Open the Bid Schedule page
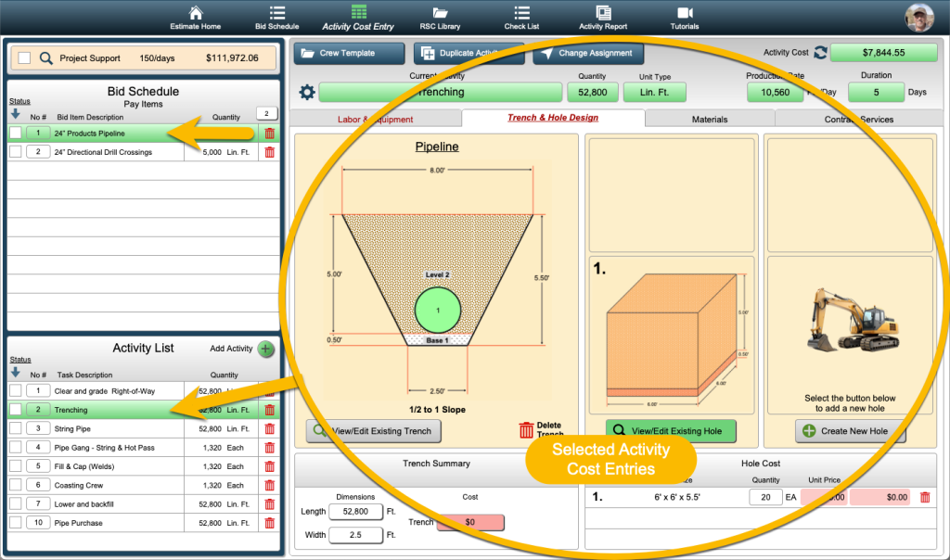The width and height of the screenshot is (950, 560). pos(276,18)
